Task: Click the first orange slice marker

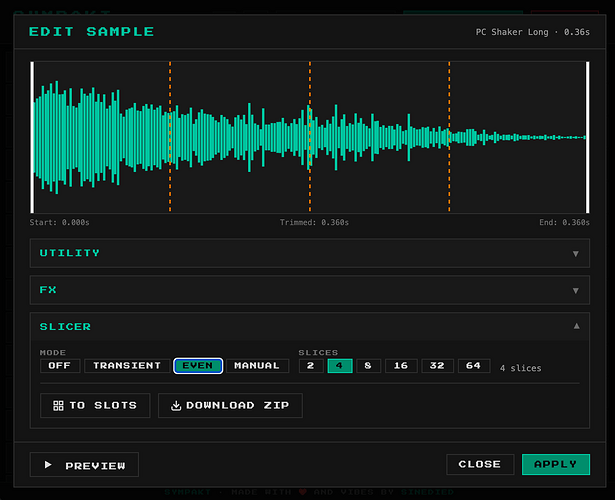Action: coord(170,137)
